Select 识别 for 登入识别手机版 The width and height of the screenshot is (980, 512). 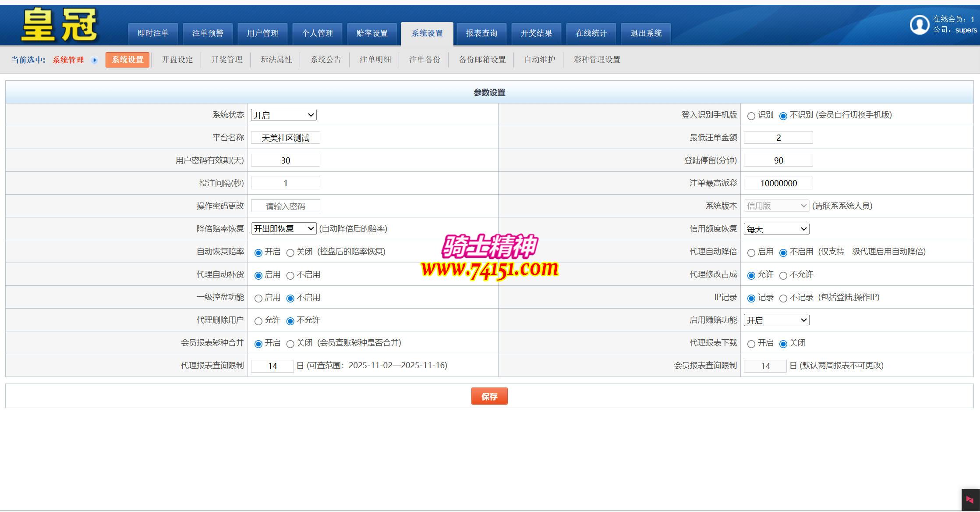(x=751, y=115)
